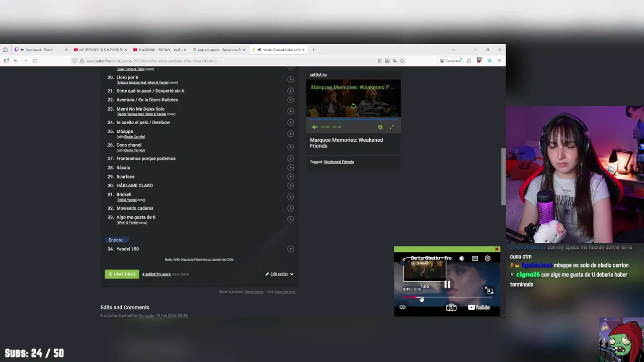
Task: Open the Weakened Friends tag link
Action: (339, 162)
